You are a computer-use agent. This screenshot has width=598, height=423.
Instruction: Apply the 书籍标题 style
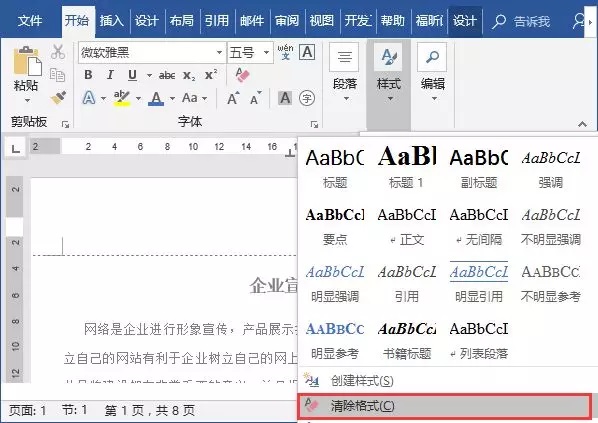(x=407, y=340)
